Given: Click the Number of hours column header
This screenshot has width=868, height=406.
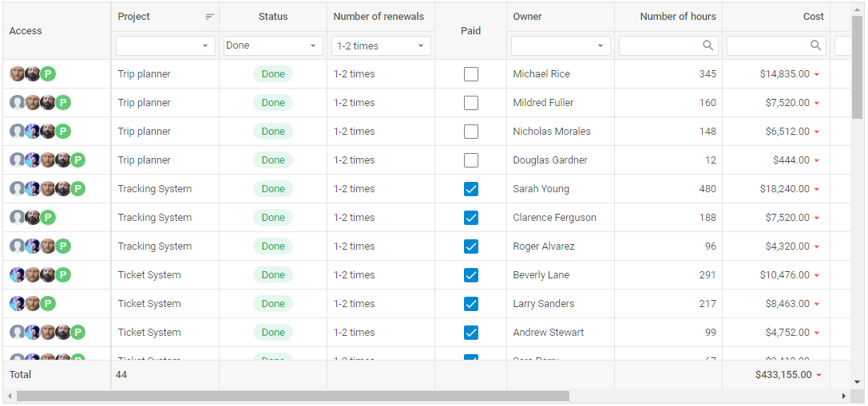Looking at the screenshot, I should [x=677, y=17].
